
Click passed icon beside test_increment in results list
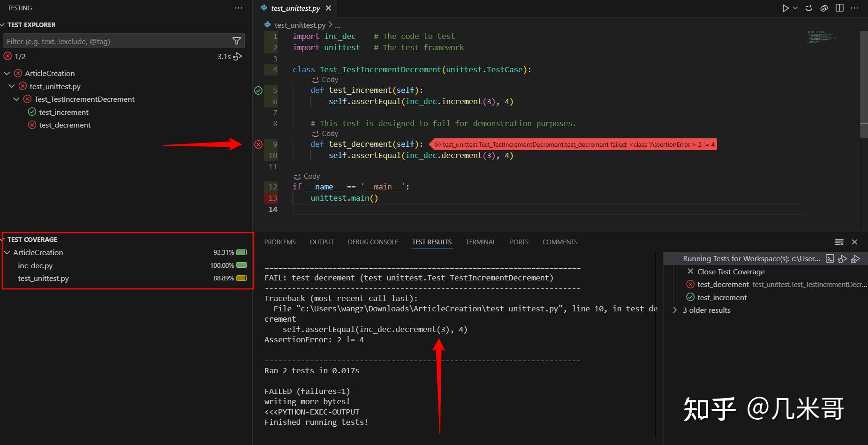coord(690,297)
